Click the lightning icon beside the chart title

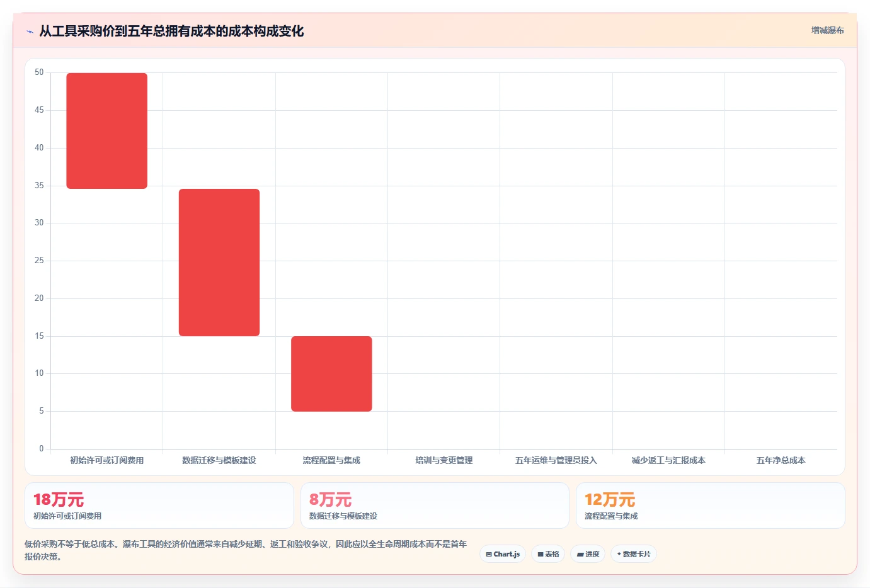point(30,31)
